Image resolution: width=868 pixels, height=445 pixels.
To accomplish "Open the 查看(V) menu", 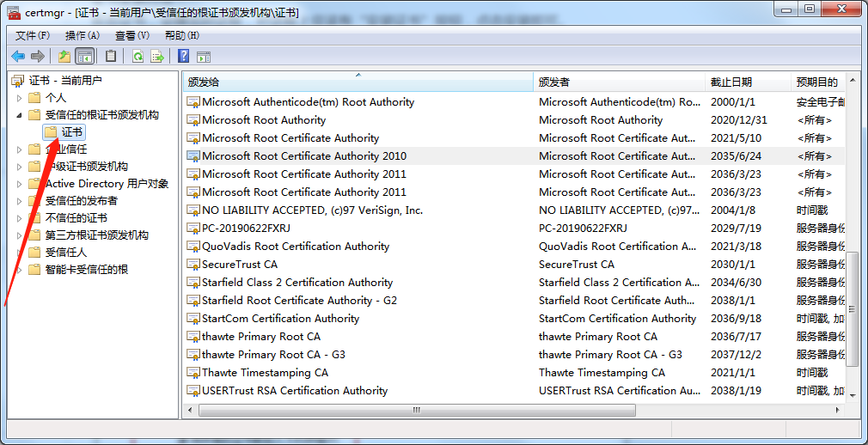I will click(x=132, y=35).
